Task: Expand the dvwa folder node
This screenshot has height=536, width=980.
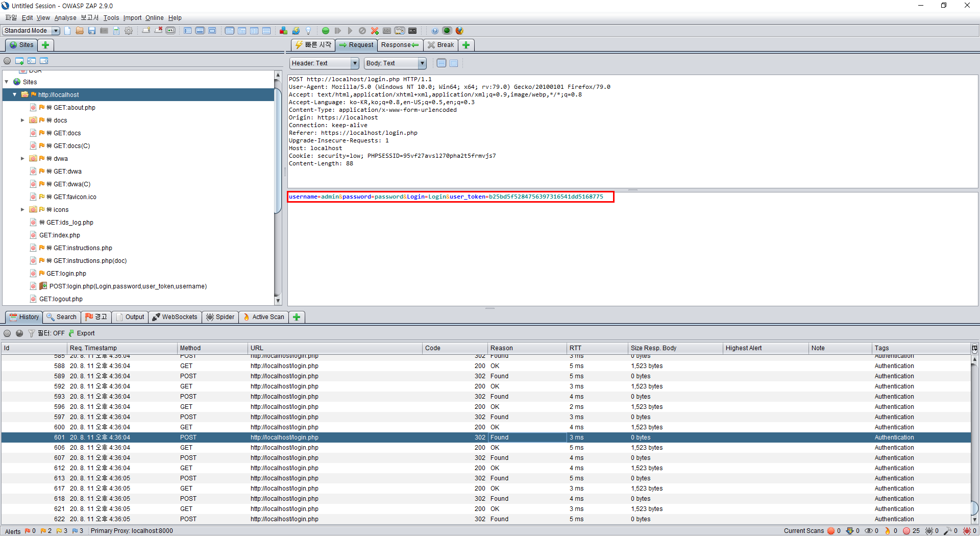Action: click(22, 159)
